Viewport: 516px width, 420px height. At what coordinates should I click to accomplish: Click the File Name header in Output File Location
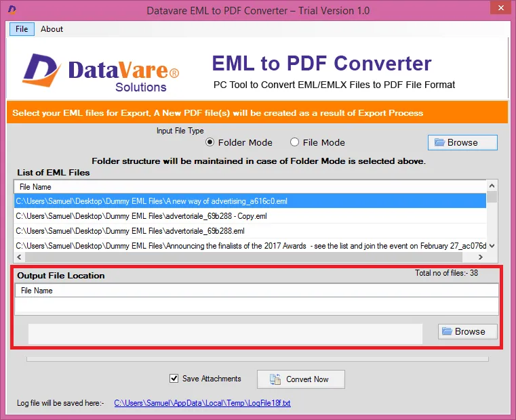coord(257,291)
